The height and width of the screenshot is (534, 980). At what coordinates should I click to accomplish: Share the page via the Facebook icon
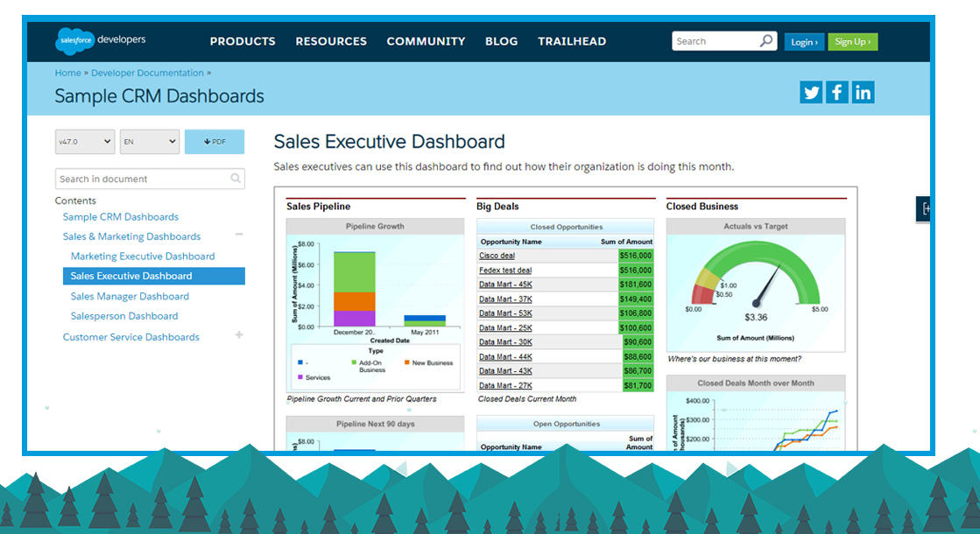[836, 92]
